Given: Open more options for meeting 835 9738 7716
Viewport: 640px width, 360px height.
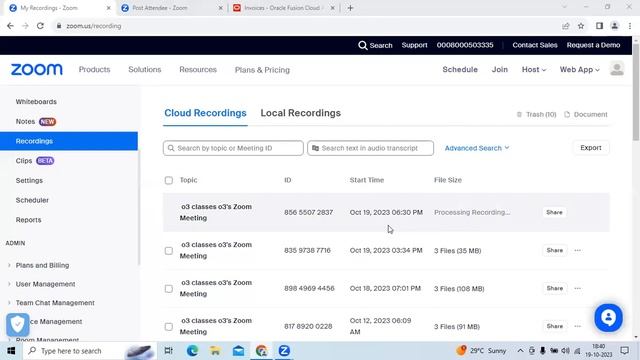Looking at the screenshot, I should (x=577, y=250).
